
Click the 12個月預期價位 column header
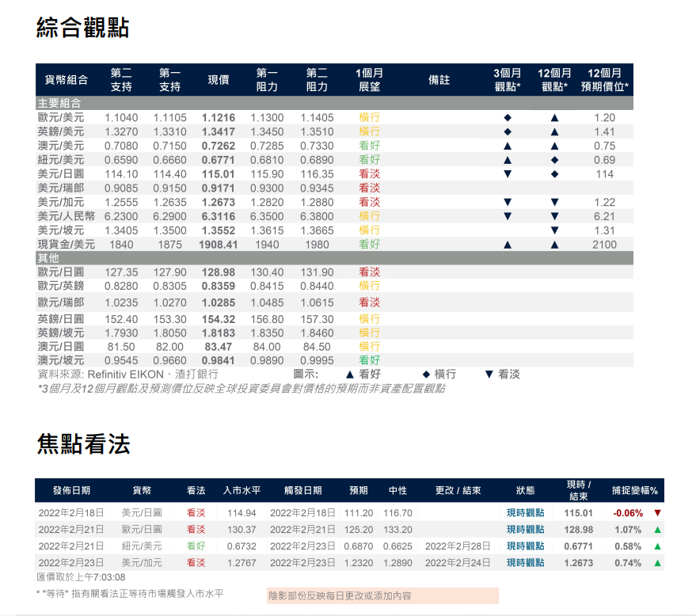[x=605, y=80]
